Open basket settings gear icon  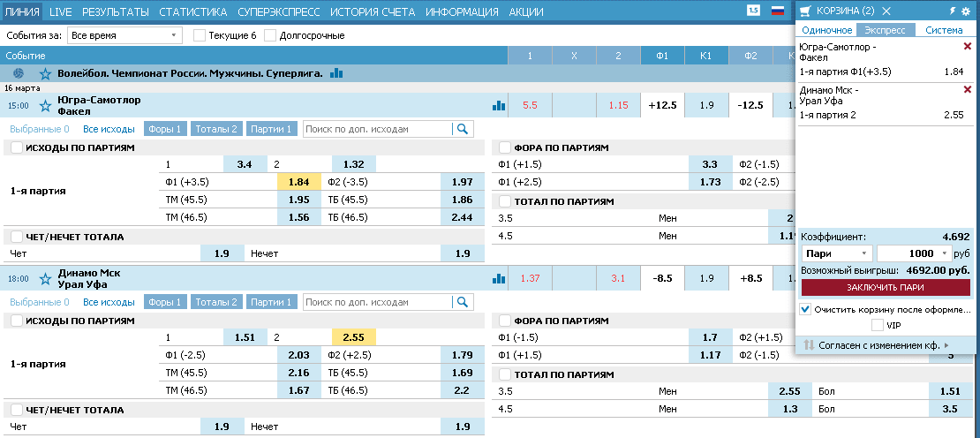(x=966, y=11)
